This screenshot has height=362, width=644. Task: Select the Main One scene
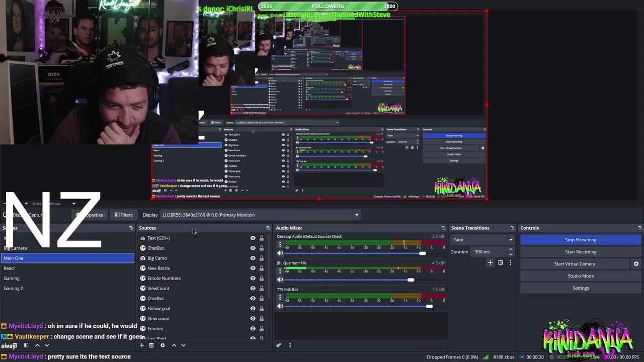(x=67, y=258)
